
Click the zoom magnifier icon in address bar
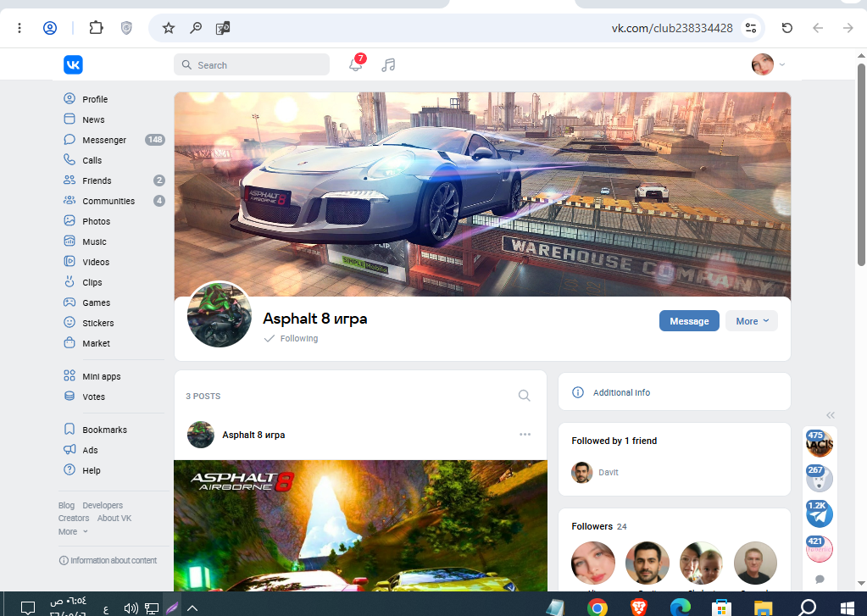[196, 28]
